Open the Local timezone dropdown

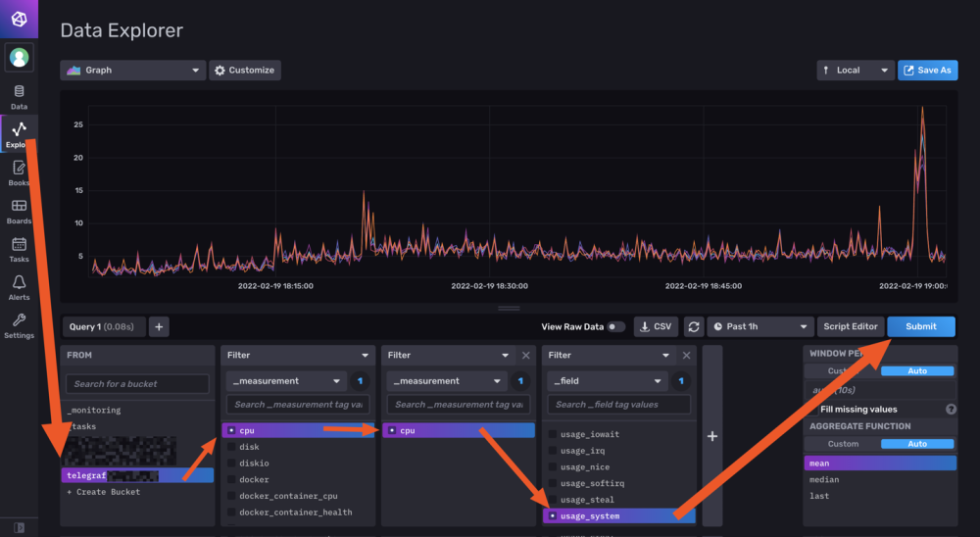point(855,71)
